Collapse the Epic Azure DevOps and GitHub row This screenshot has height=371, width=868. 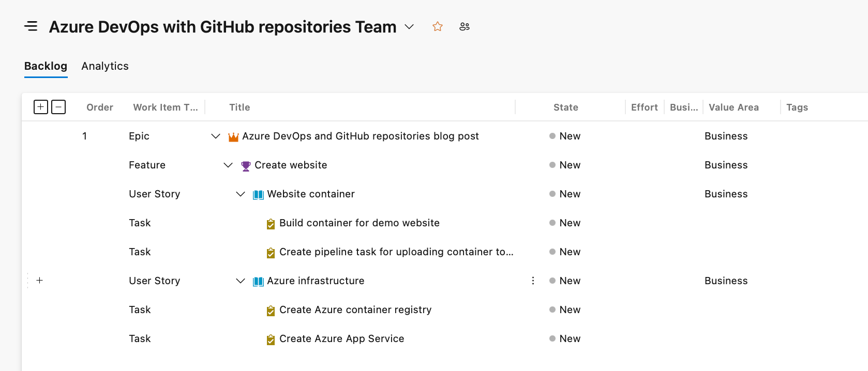(x=216, y=136)
